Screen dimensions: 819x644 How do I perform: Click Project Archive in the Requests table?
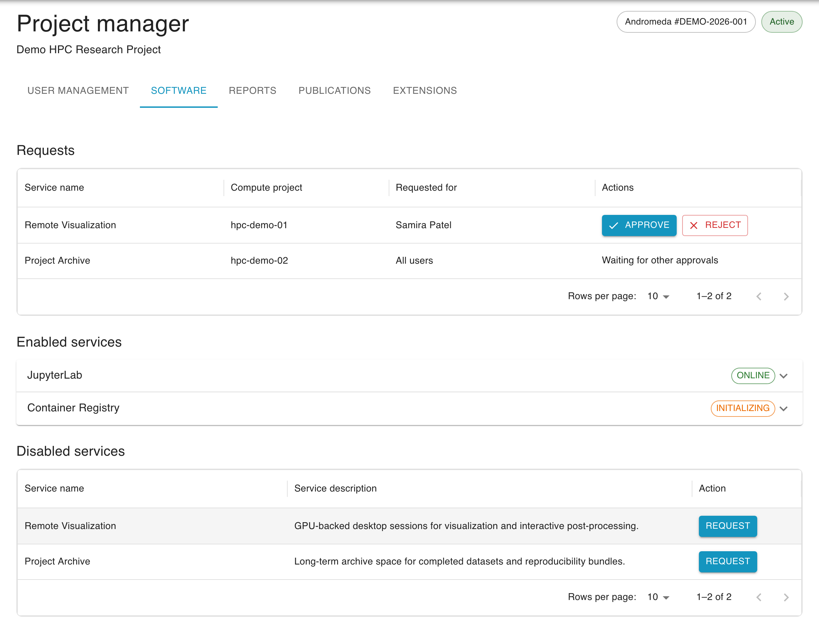57,261
